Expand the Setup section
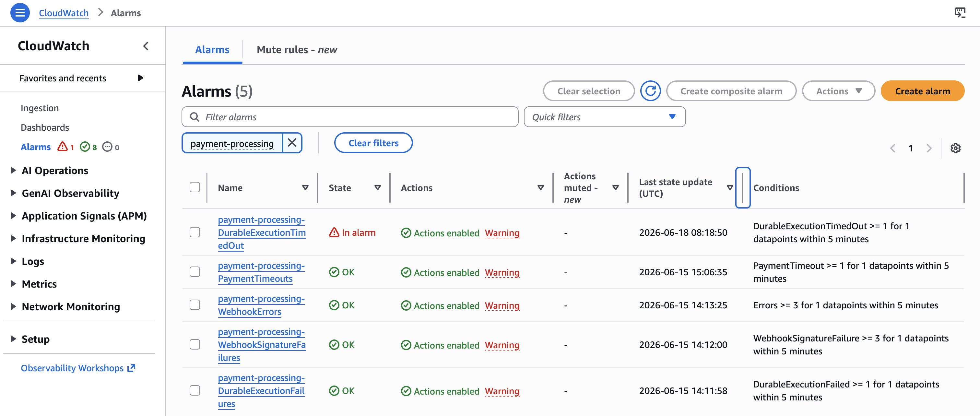This screenshot has height=416, width=980. click(13, 339)
